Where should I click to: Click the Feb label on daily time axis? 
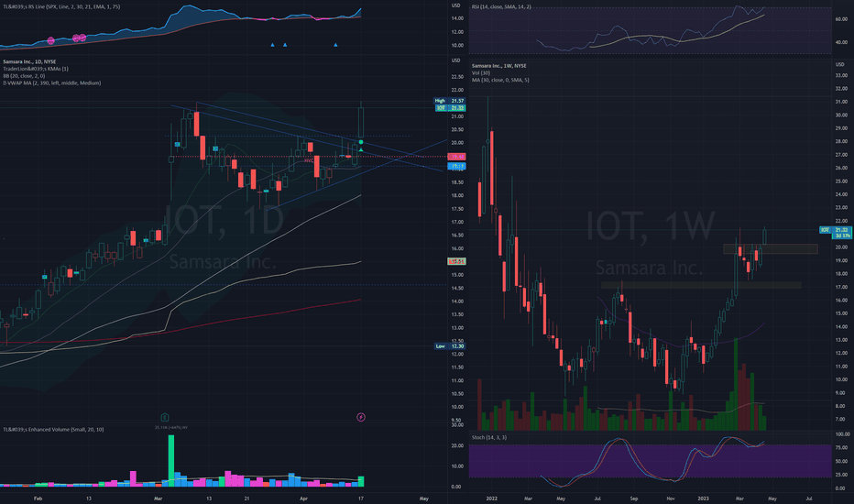coord(38,498)
